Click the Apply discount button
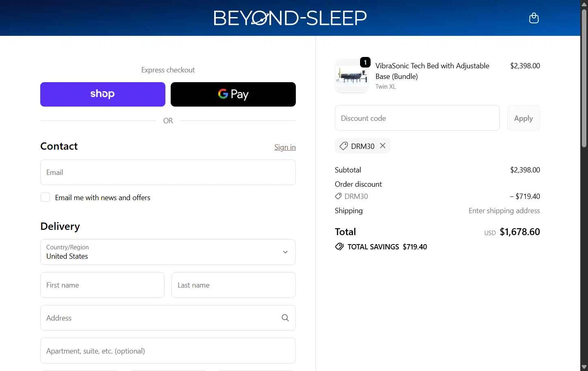The width and height of the screenshot is (588, 371). coord(523,118)
